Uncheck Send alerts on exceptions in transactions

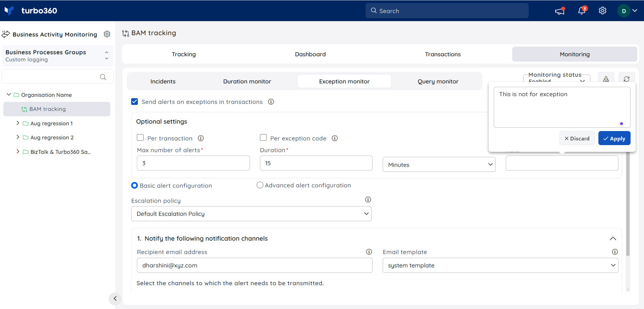click(135, 102)
